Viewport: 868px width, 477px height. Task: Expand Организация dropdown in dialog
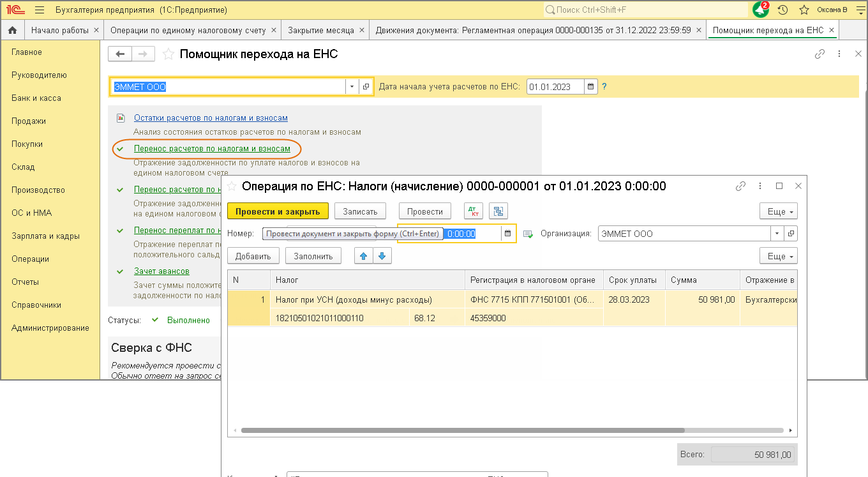pos(777,234)
